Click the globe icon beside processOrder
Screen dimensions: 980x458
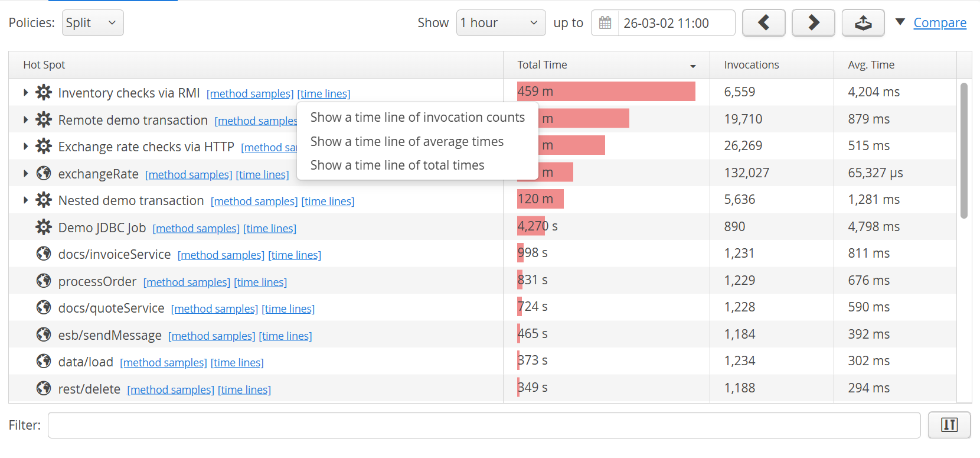pyautogui.click(x=44, y=281)
